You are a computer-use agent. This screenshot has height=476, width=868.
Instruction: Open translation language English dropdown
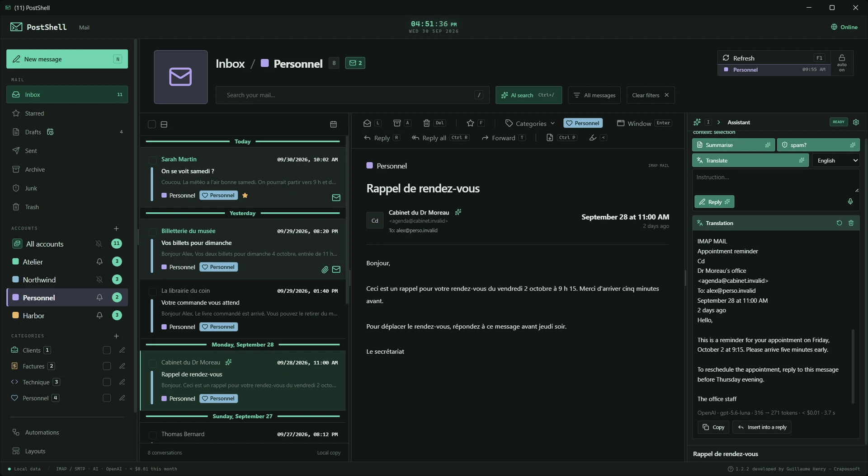click(x=837, y=160)
